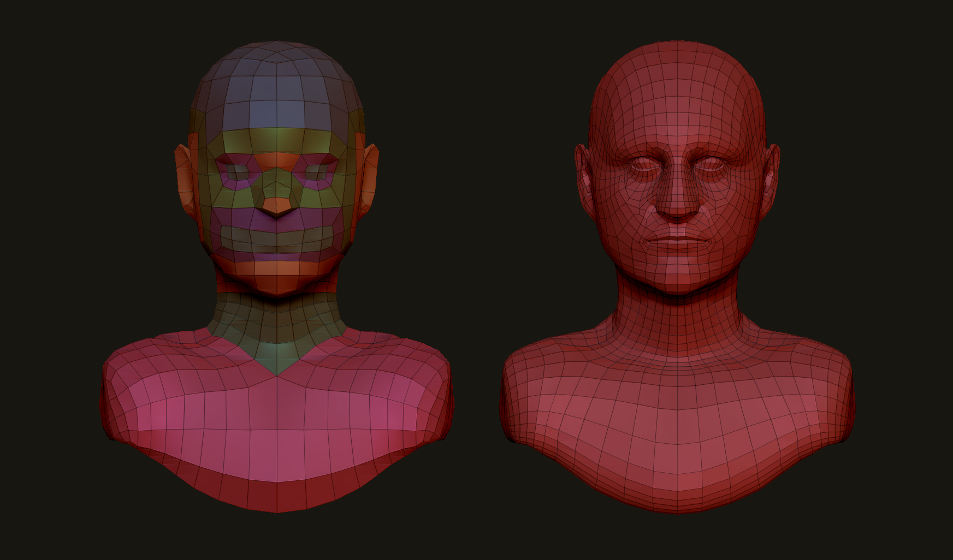This screenshot has height=560, width=953.
Task: Click empty dark canvas between the two busts
Action: coord(475,246)
